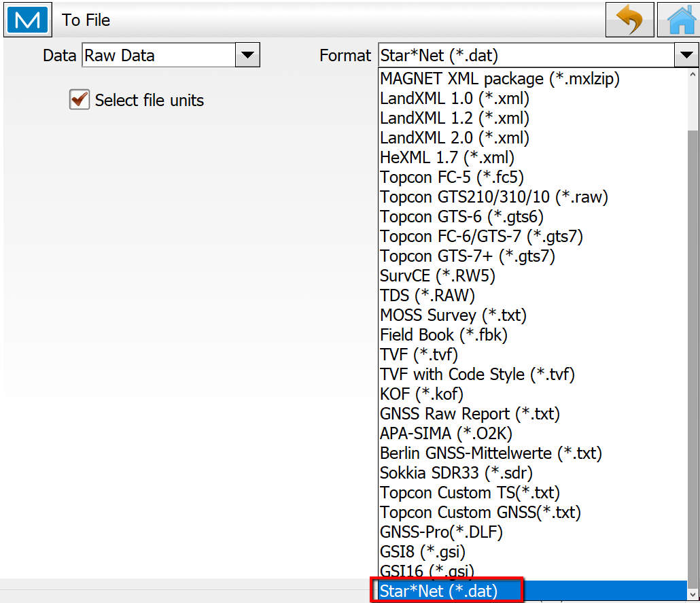Choose TVF with Code Style (*.tvf)
Viewport: 700px width, 603px height.
[x=477, y=375]
